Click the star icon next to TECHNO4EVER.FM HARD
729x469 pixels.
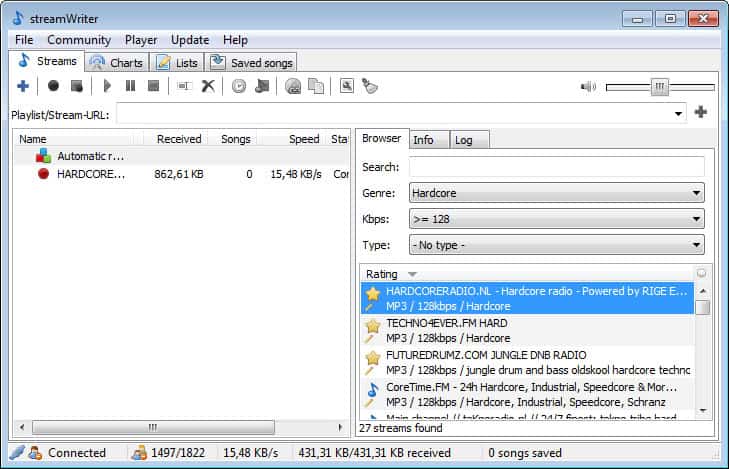372,325
